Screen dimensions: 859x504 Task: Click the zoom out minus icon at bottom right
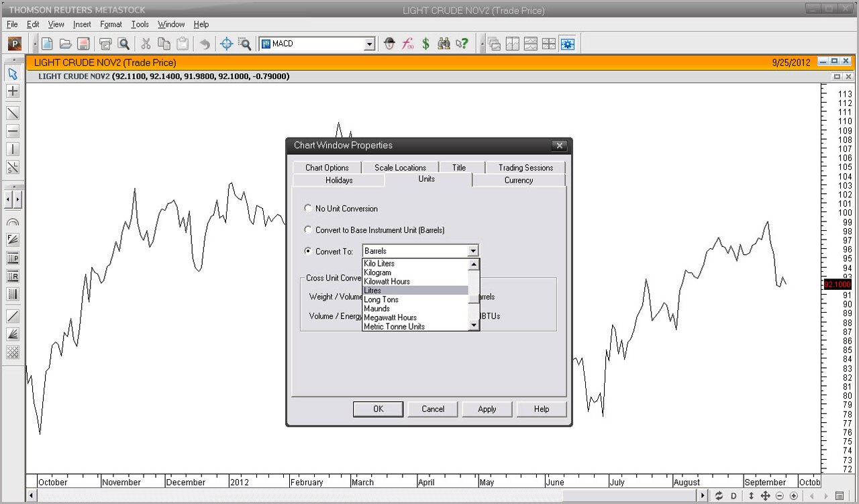click(780, 496)
